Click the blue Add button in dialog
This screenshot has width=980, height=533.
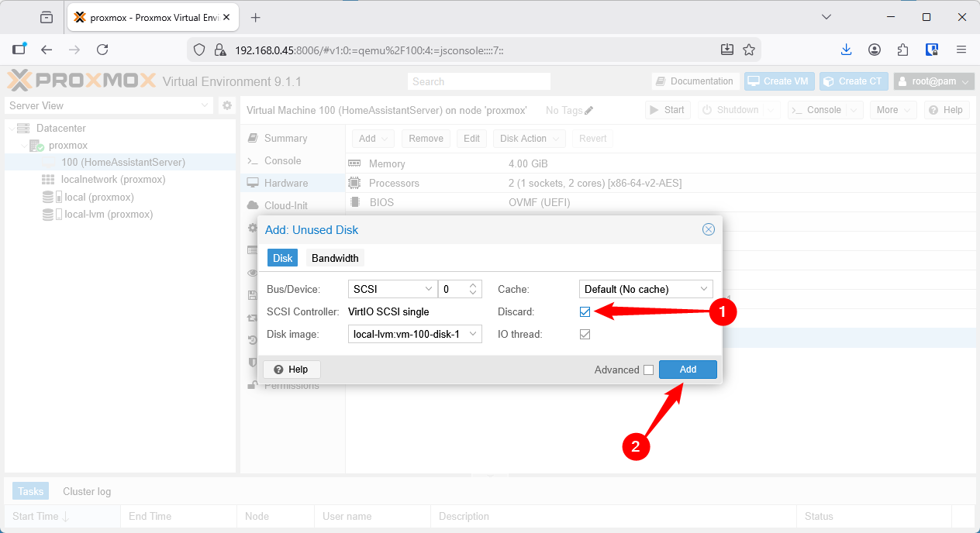click(x=688, y=370)
